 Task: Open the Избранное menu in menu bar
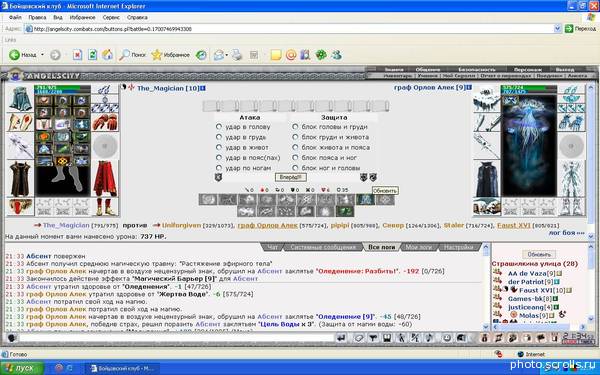(x=82, y=17)
